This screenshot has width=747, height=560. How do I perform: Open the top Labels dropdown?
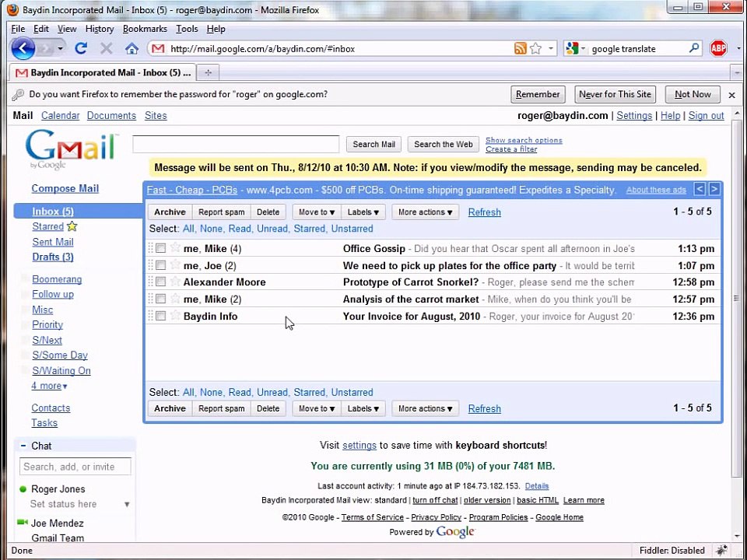363,212
